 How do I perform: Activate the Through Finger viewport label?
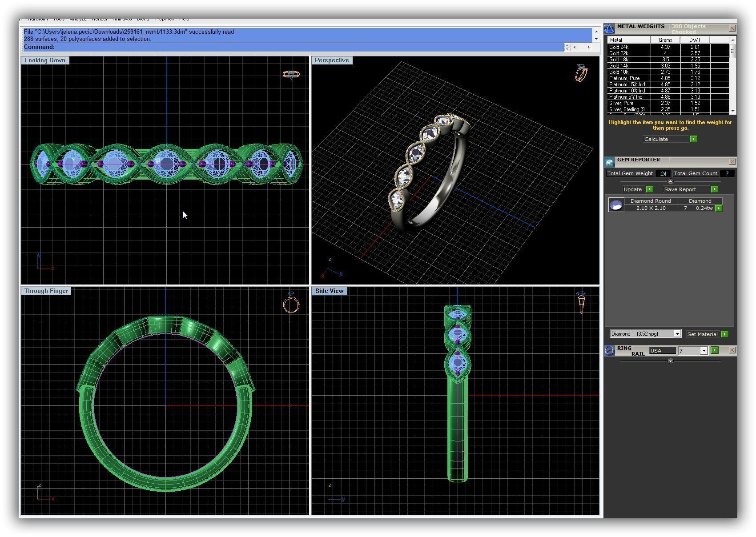pyautogui.click(x=46, y=291)
